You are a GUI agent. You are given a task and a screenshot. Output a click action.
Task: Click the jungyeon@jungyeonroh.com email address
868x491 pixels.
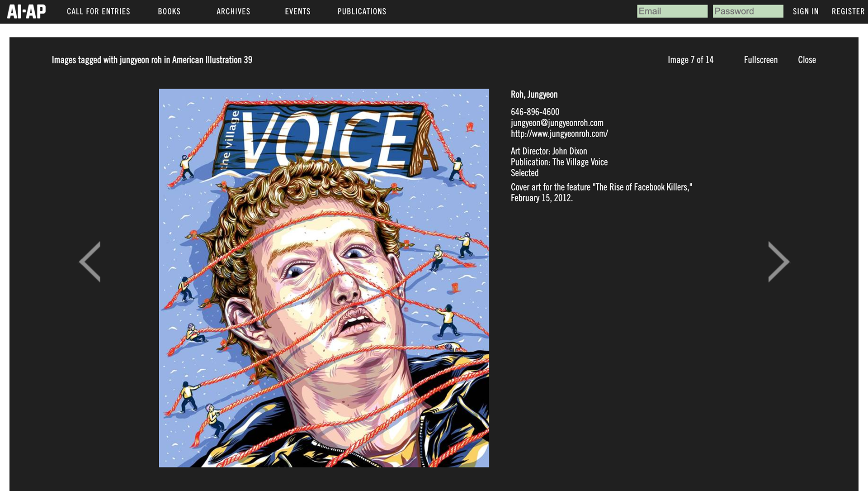[557, 123]
